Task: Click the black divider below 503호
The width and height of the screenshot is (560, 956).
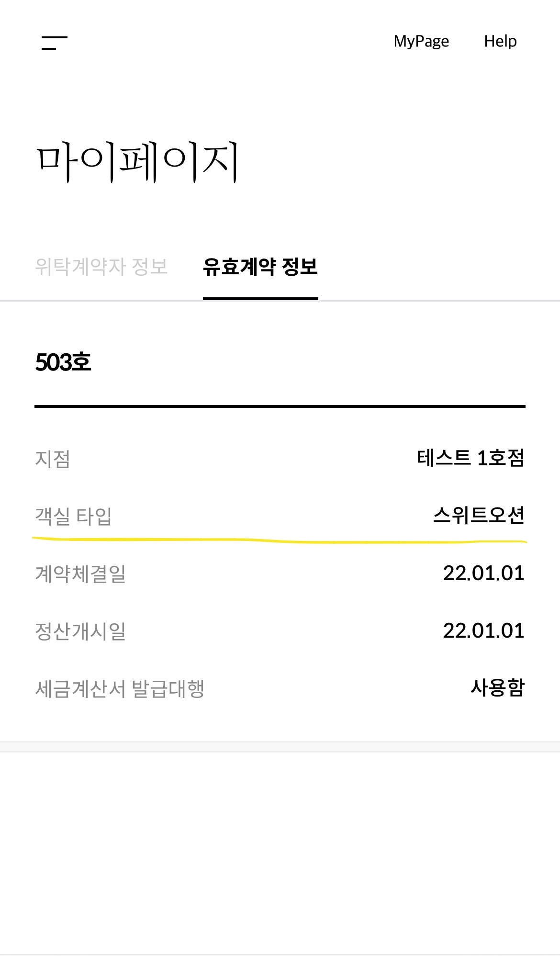Action: [x=280, y=406]
